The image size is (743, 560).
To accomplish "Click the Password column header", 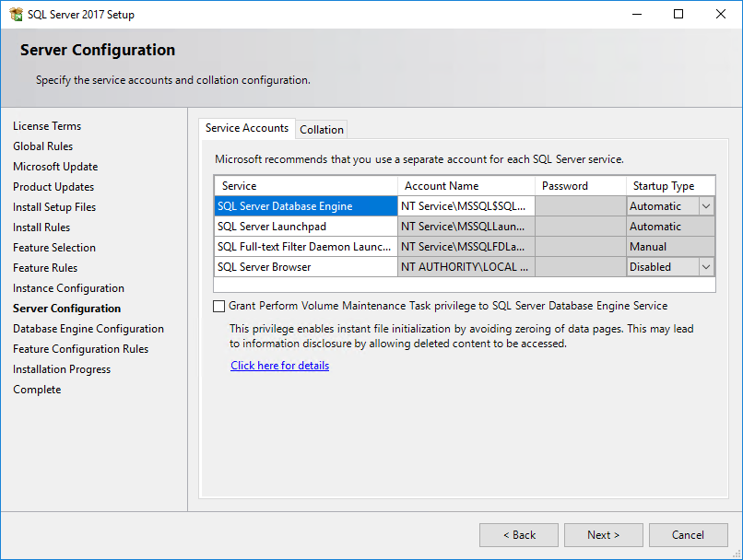I will coord(581,186).
